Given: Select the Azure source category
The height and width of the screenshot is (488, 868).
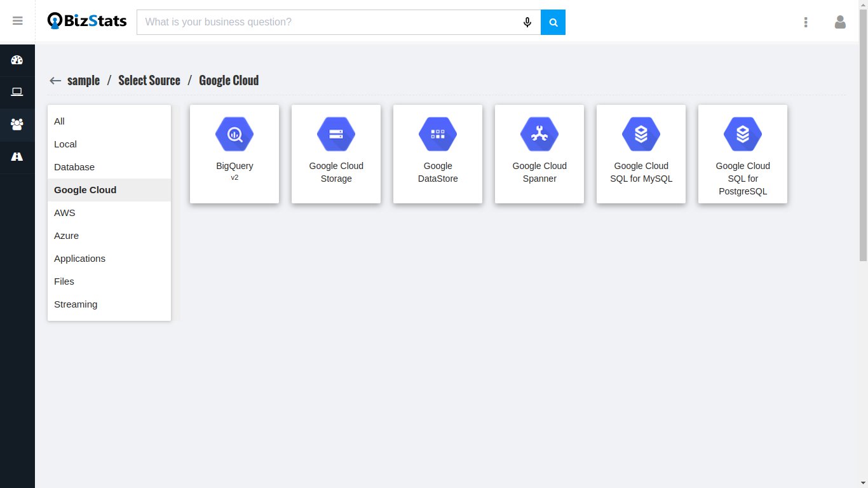Looking at the screenshot, I should [109, 236].
